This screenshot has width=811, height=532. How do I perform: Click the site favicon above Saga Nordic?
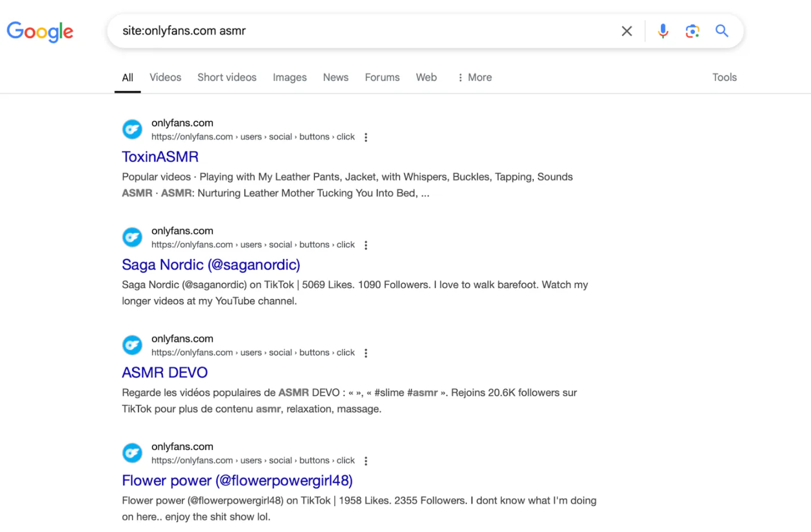132,238
